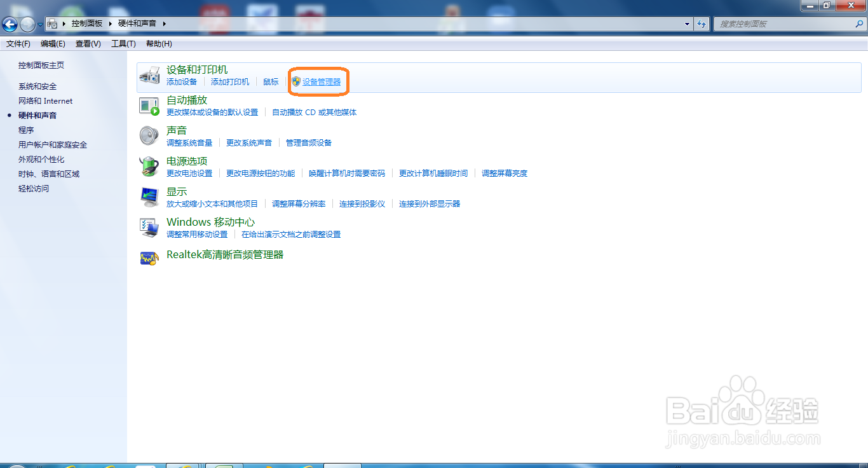The image size is (868, 468).
Task: Open the 设备和打印机 heading link
Action: (x=197, y=70)
